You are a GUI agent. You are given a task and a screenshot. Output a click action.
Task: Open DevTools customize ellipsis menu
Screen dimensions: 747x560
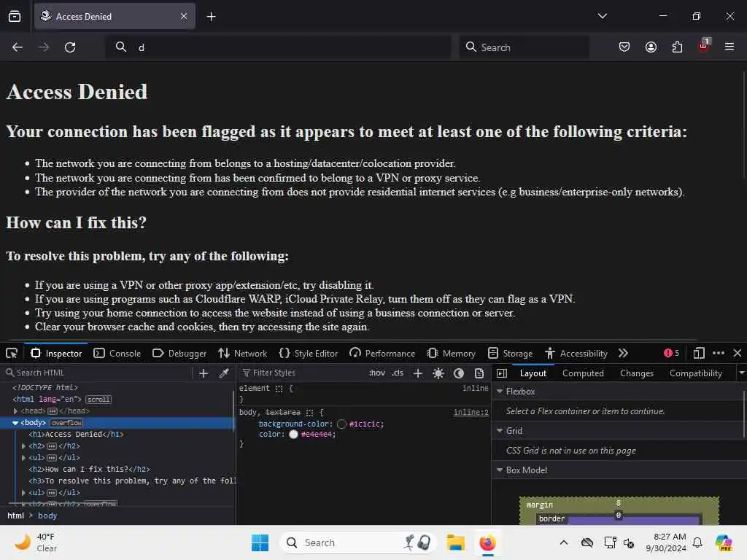point(719,354)
